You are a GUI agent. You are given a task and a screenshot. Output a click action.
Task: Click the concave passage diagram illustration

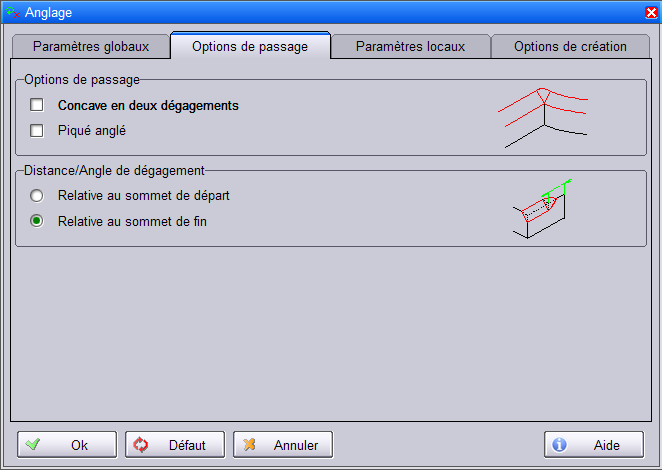pos(543,118)
